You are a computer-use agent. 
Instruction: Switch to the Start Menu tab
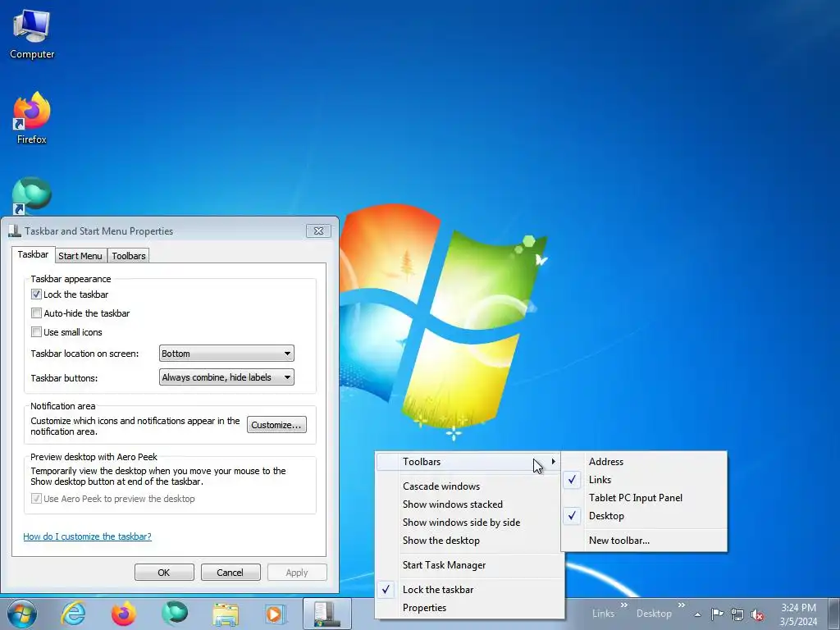[x=80, y=256]
